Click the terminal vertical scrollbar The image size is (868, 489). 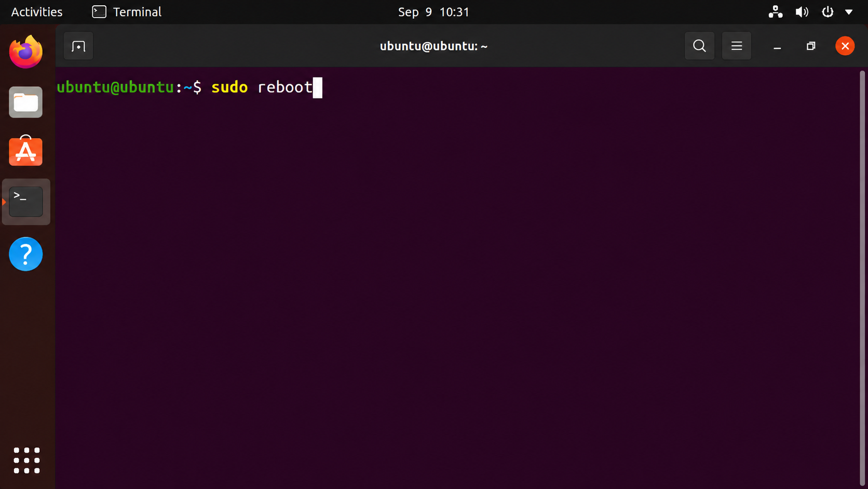point(862,277)
